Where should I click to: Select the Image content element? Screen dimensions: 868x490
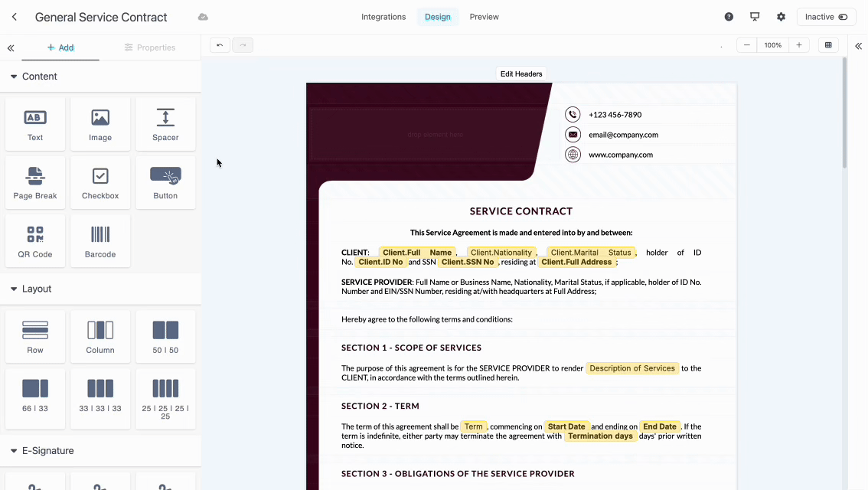coord(100,124)
